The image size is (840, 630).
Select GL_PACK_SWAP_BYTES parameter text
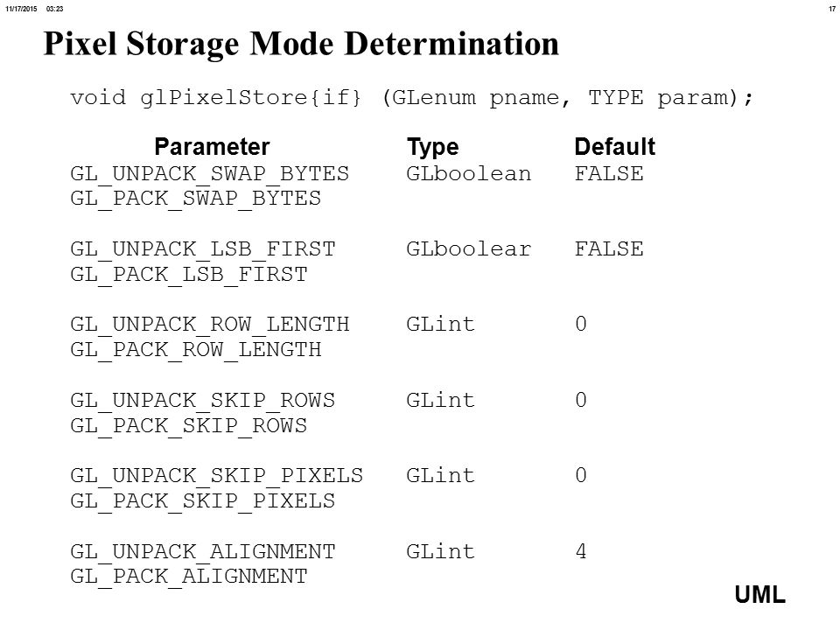coord(195,199)
